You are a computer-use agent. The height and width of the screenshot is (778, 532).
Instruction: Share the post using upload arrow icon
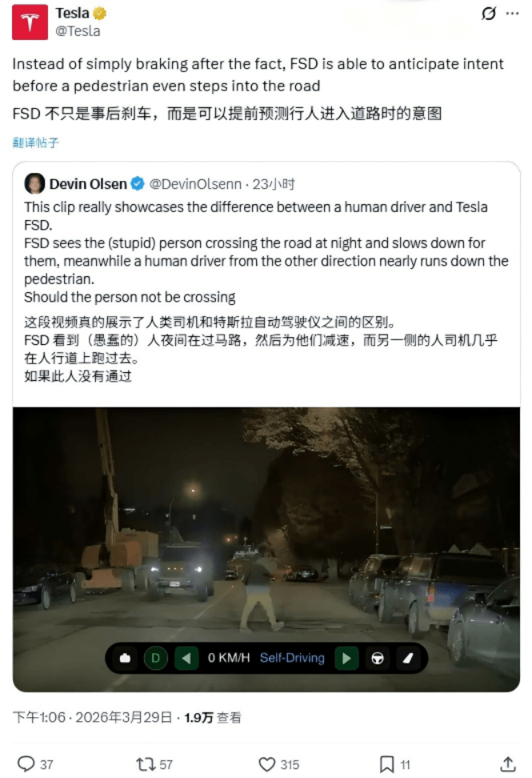pos(508,764)
